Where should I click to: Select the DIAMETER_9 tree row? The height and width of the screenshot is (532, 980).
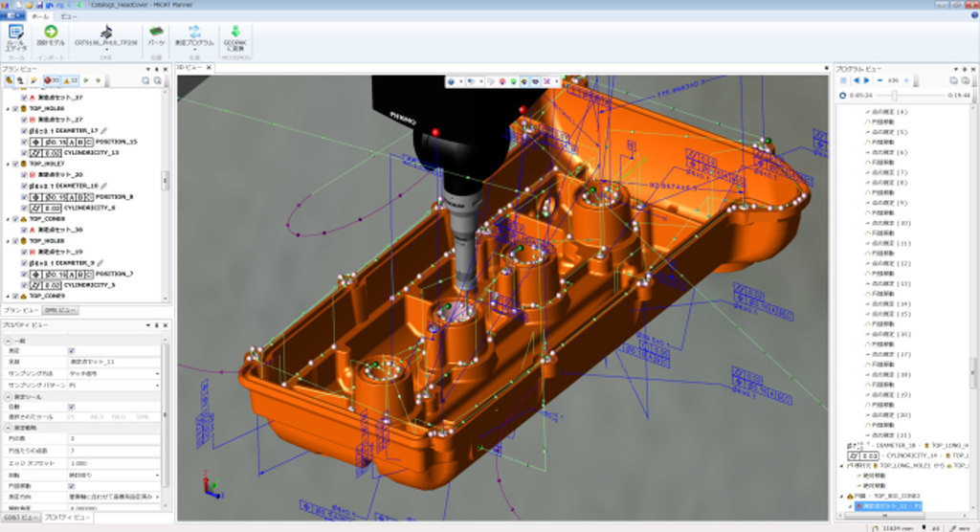pyautogui.click(x=62, y=262)
